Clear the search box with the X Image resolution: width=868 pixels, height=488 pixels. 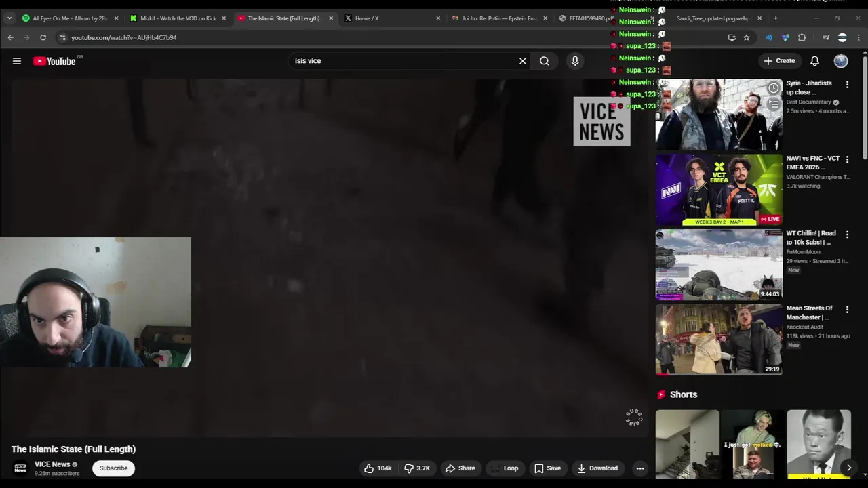point(523,61)
